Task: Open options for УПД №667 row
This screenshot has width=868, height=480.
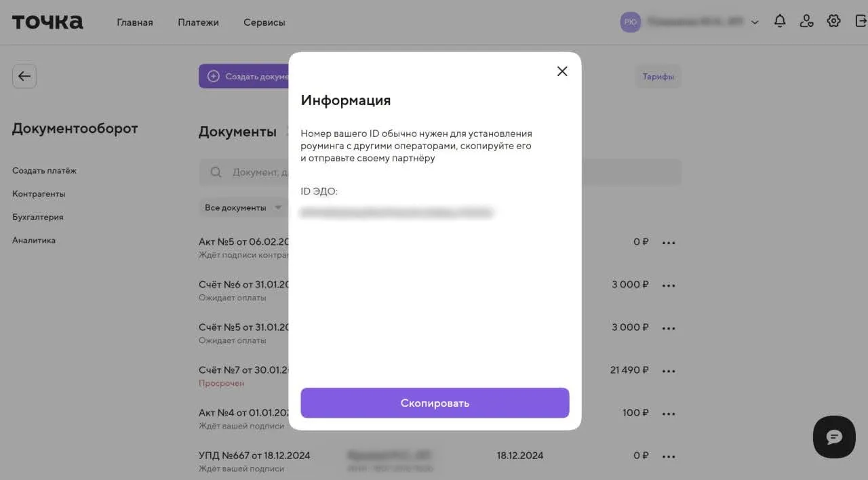Action: (x=669, y=456)
